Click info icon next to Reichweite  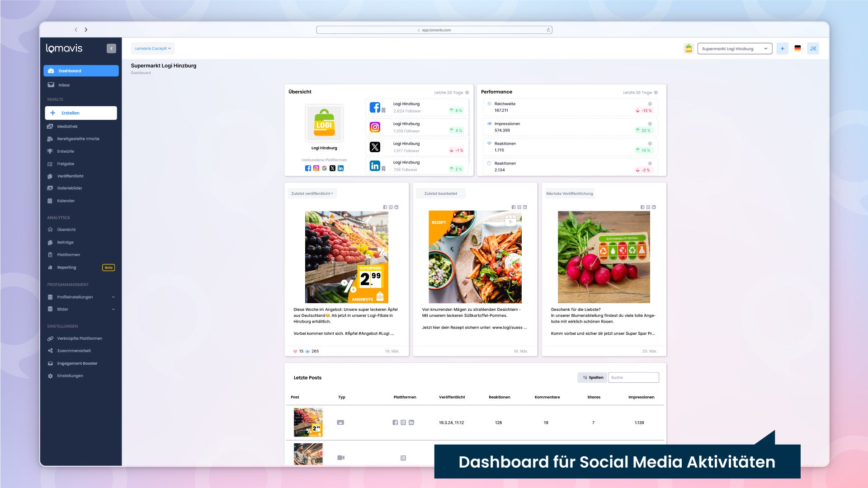pos(650,104)
